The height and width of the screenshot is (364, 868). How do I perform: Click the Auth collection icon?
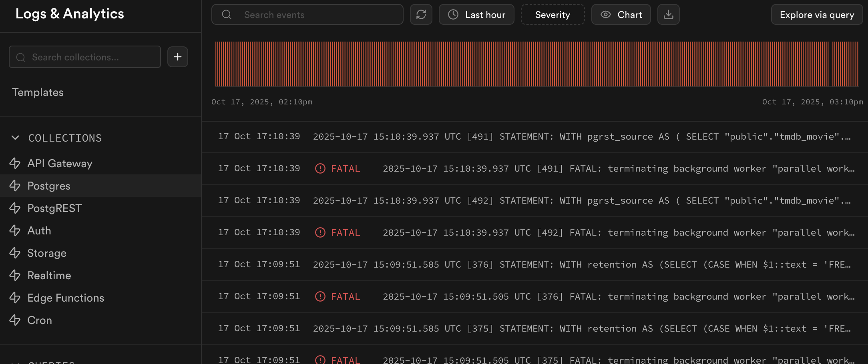tap(15, 230)
